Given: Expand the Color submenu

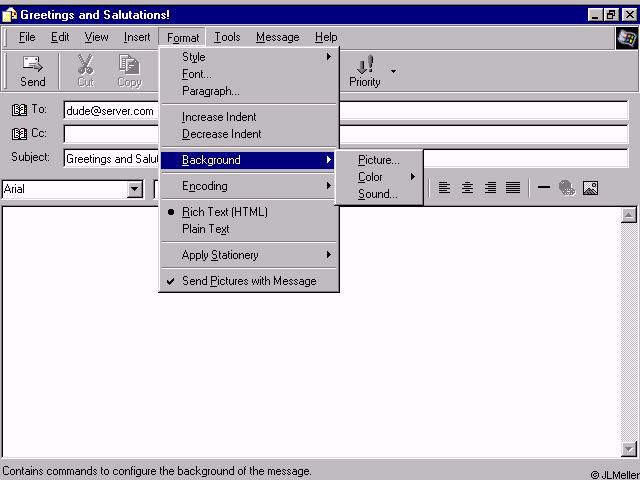Looking at the screenshot, I should (x=379, y=177).
